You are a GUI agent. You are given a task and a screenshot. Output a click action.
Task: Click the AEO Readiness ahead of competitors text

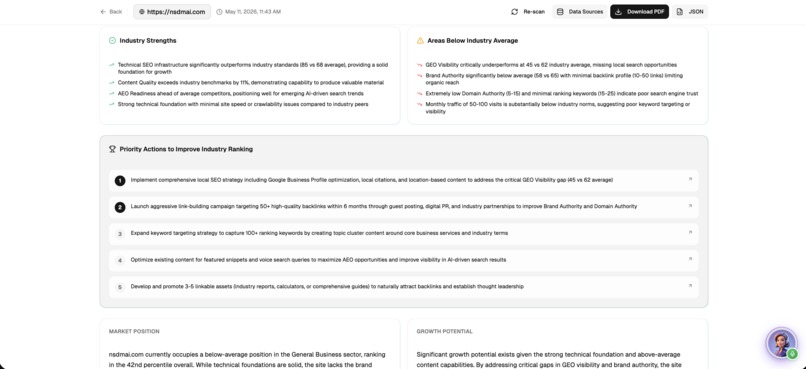(x=241, y=94)
